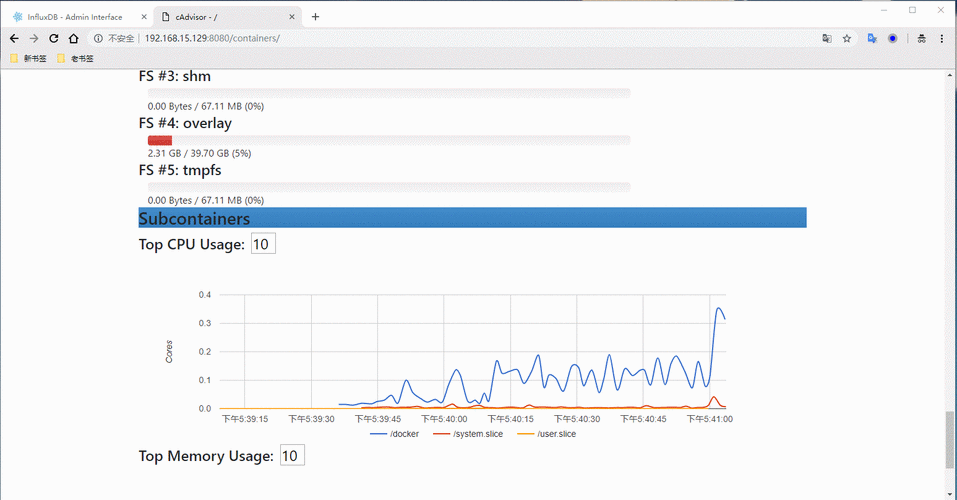Select the blue /docker peak on CPU chart
This screenshot has width=957, height=500.
pos(719,308)
